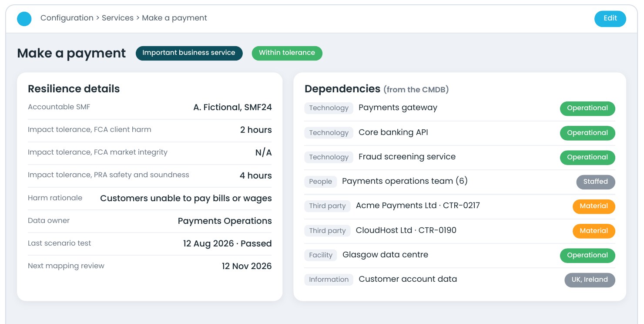This screenshot has width=644, height=324.
Task: Select the Fraud screening service row
Action: 460,157
